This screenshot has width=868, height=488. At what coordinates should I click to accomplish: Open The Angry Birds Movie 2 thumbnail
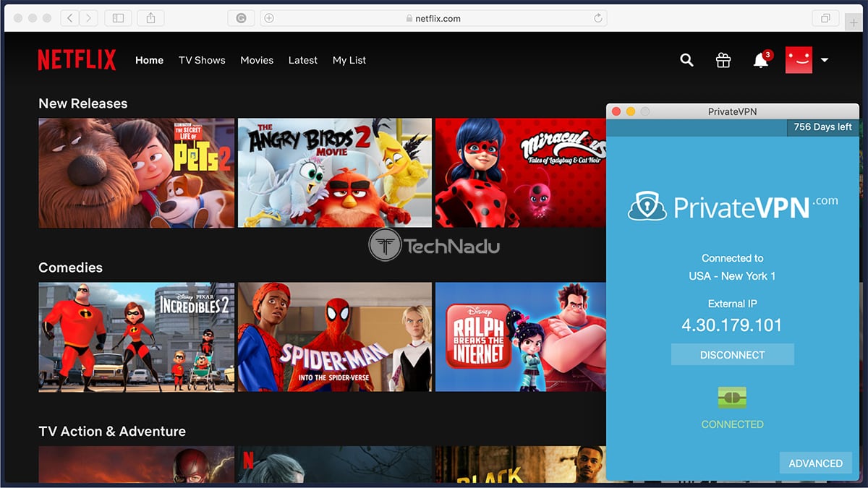click(x=335, y=174)
